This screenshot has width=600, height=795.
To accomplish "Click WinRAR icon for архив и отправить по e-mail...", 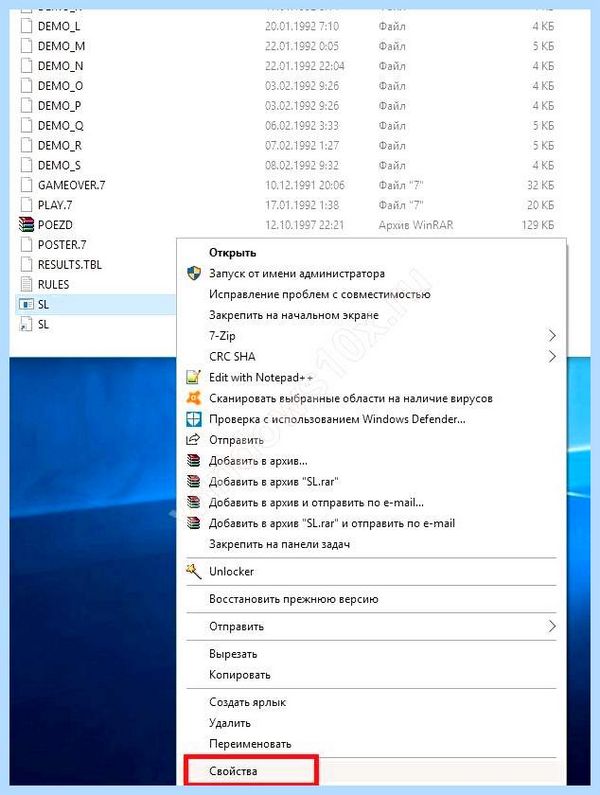I will pos(194,502).
